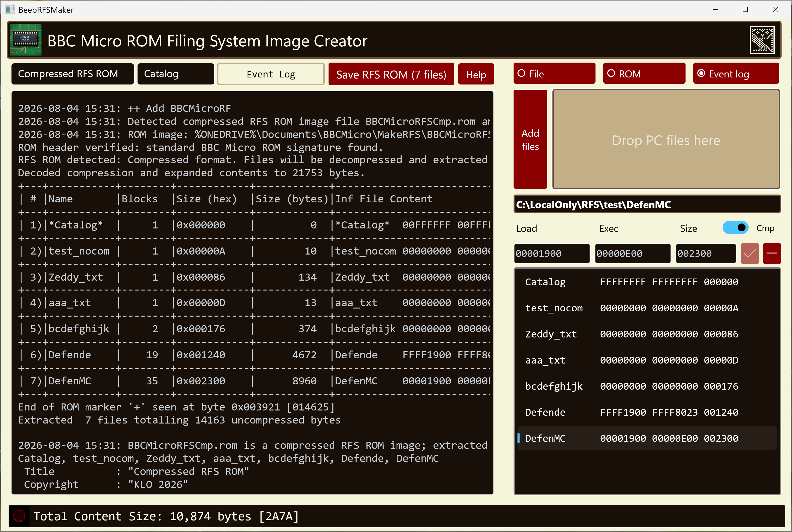Click the log table row 4) aaa_txt
Screen dimensions: 792x532
pos(254,303)
